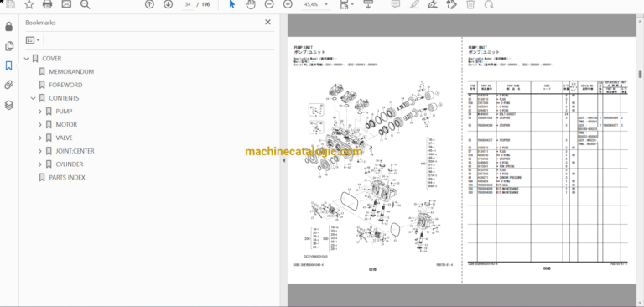Click the "Bookmarks" panel title

pos(40,23)
